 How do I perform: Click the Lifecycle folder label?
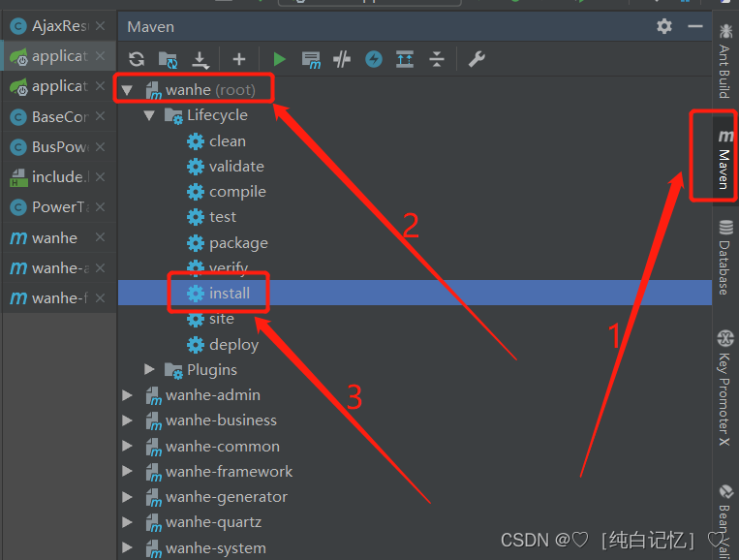[x=217, y=115]
